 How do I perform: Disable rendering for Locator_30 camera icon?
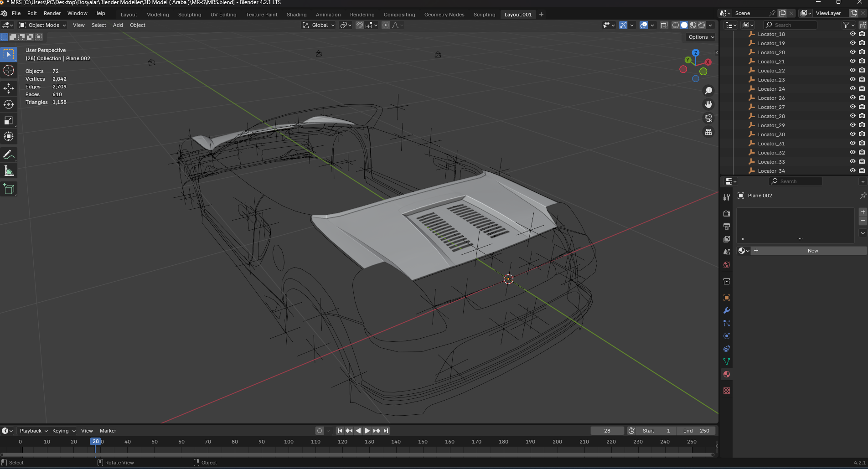pyautogui.click(x=862, y=134)
